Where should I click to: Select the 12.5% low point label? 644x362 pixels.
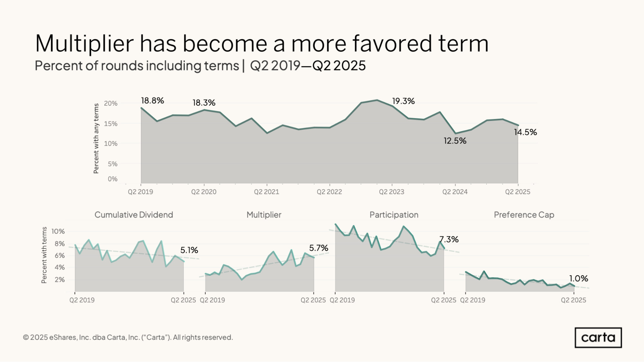[455, 141]
